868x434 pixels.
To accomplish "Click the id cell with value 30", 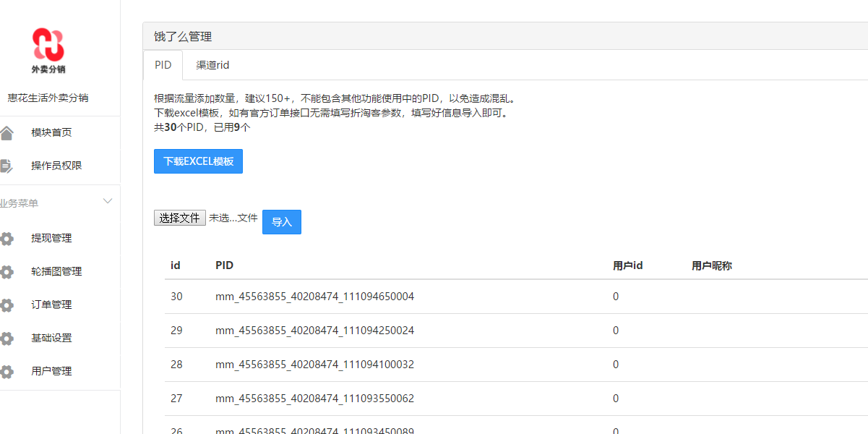I will point(177,297).
